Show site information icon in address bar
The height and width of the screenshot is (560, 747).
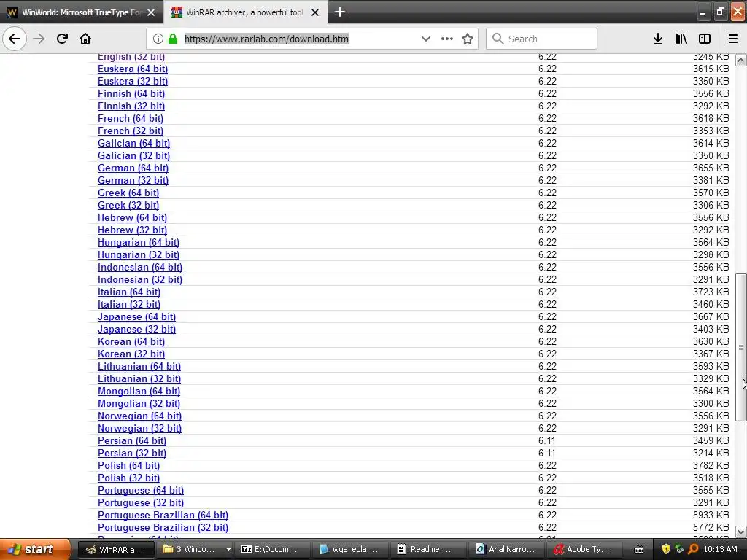(158, 39)
